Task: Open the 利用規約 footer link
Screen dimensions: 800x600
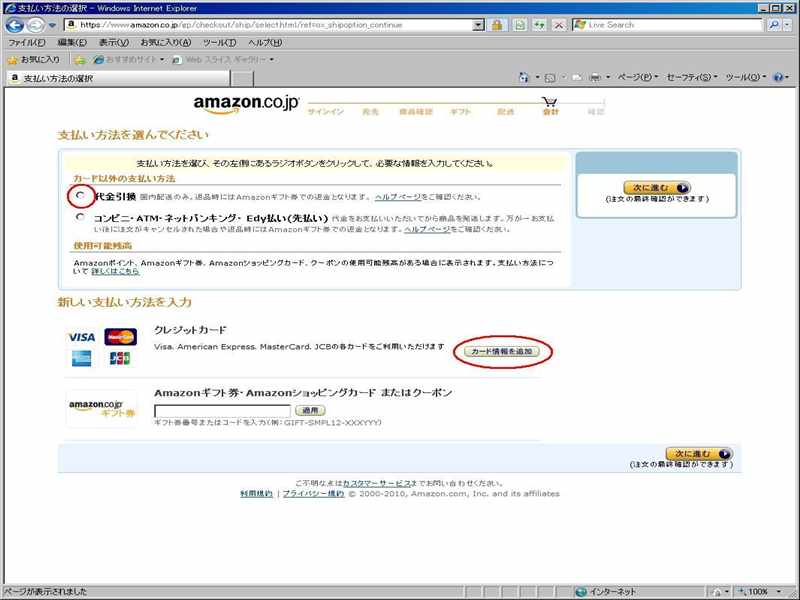Action: pos(257,494)
